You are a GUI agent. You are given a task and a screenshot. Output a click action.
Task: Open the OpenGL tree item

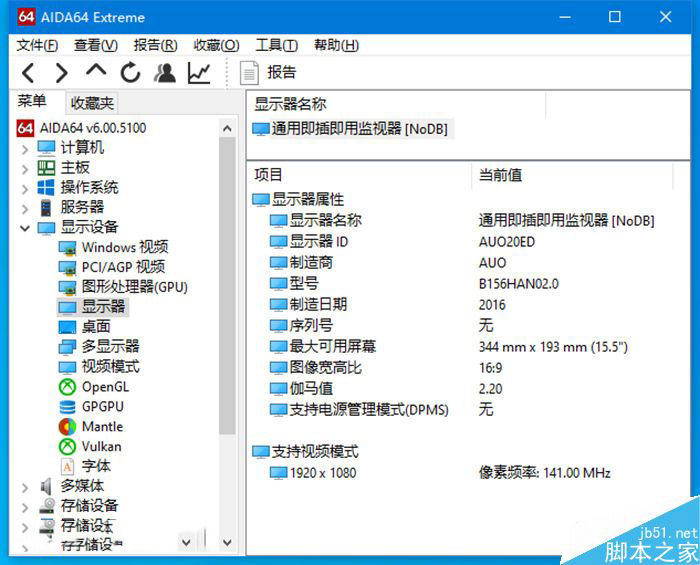pos(94,386)
